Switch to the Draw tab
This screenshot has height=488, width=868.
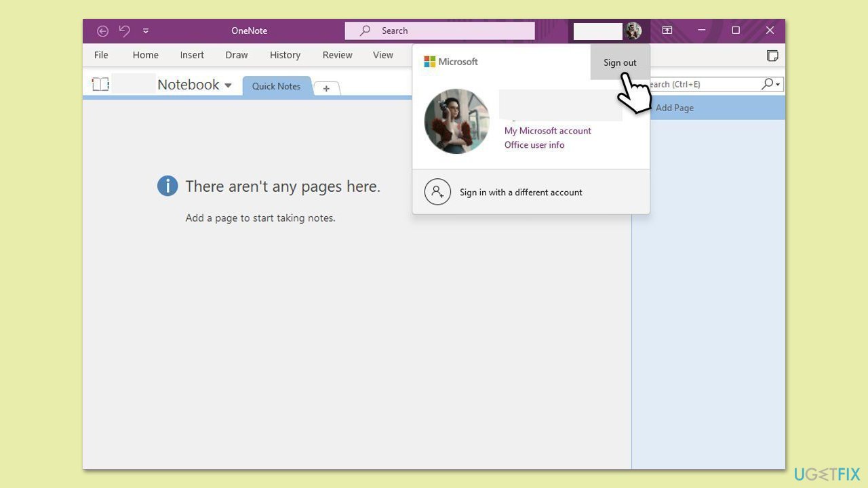(237, 55)
